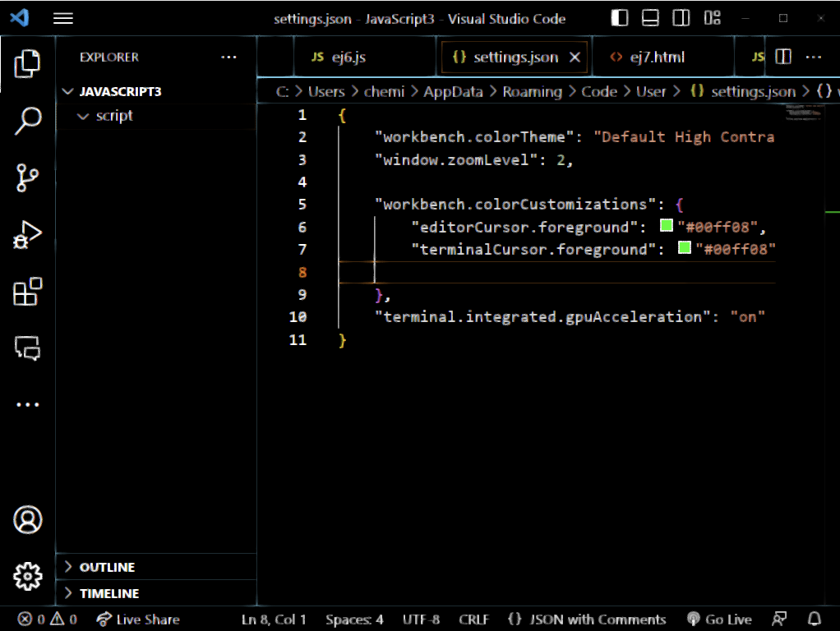Open the Explorer view in activity bar

coord(27,63)
